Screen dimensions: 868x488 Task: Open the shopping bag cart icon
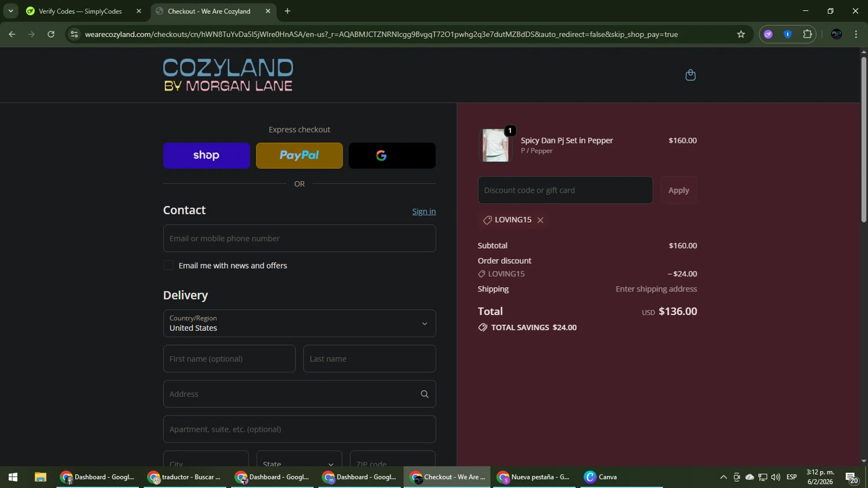[x=690, y=75]
